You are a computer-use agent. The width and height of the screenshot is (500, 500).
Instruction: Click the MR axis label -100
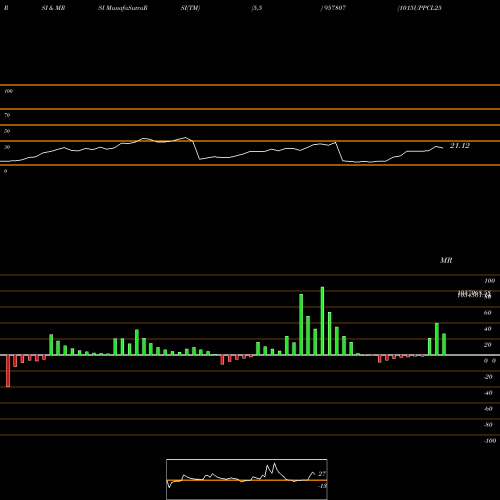490,441
